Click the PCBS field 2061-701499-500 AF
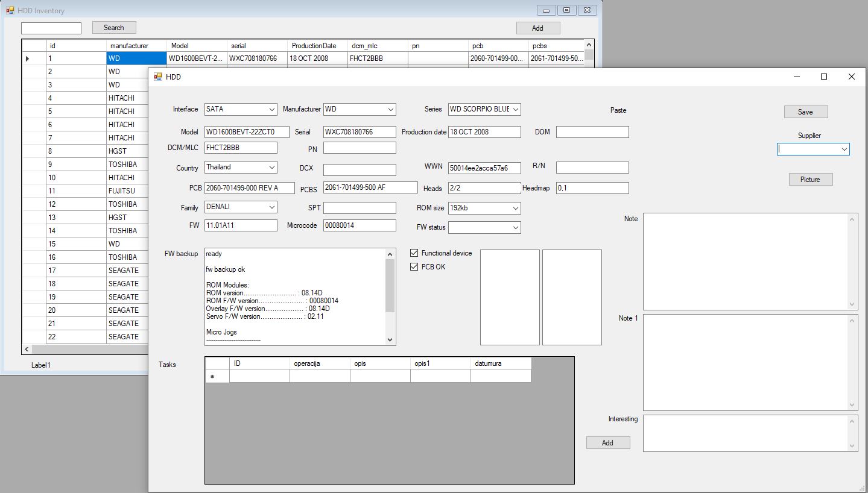Screen dimensions: 868x493 click(370, 187)
